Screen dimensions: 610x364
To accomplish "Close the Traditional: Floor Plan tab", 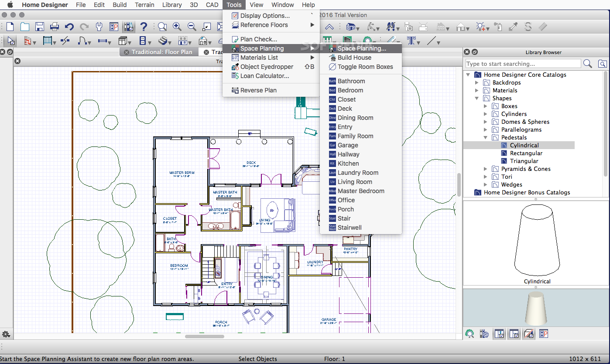I will 127,52.
